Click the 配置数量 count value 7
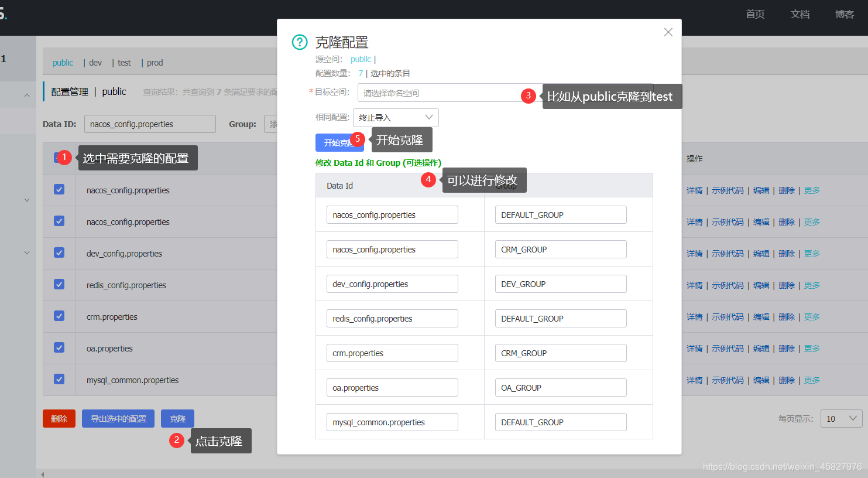868x478 pixels. (x=361, y=73)
